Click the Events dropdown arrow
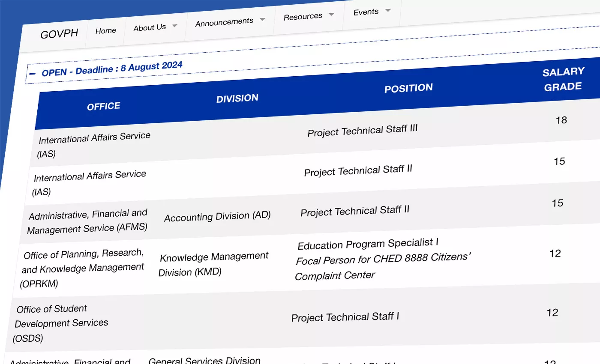This screenshot has width=600, height=364. (388, 10)
